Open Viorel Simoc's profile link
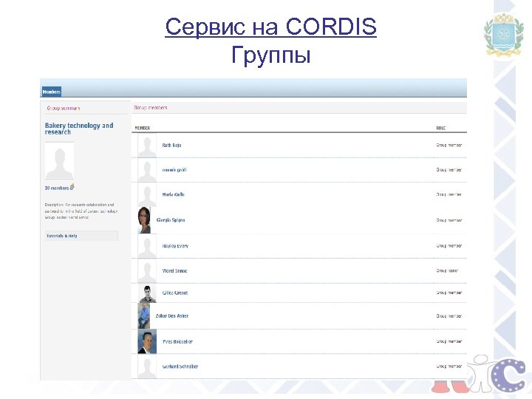 coord(174,270)
